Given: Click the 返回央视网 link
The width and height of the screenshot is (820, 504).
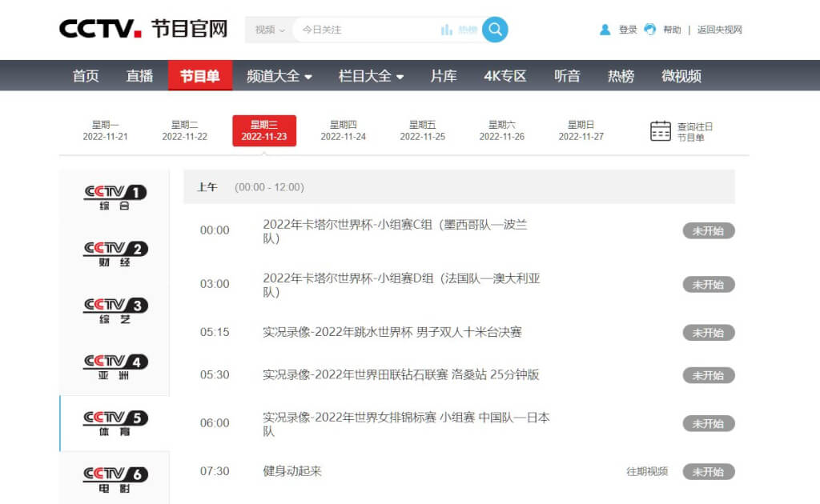Looking at the screenshot, I should (720, 30).
